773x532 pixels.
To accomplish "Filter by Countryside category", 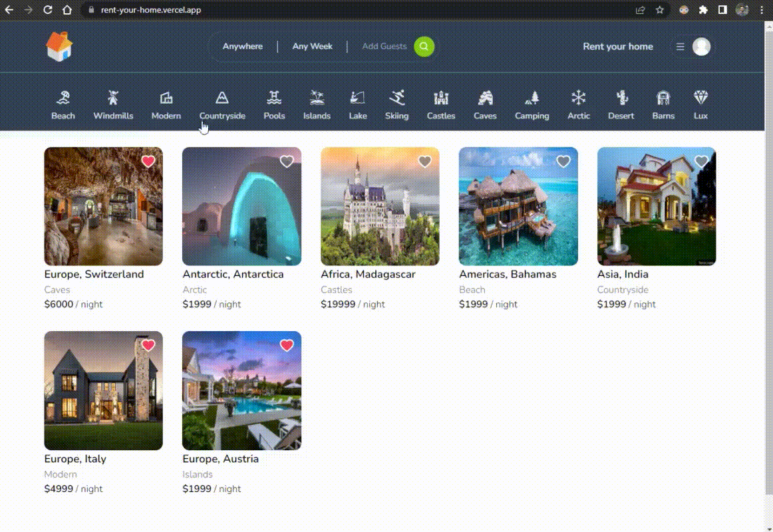I will [x=222, y=105].
